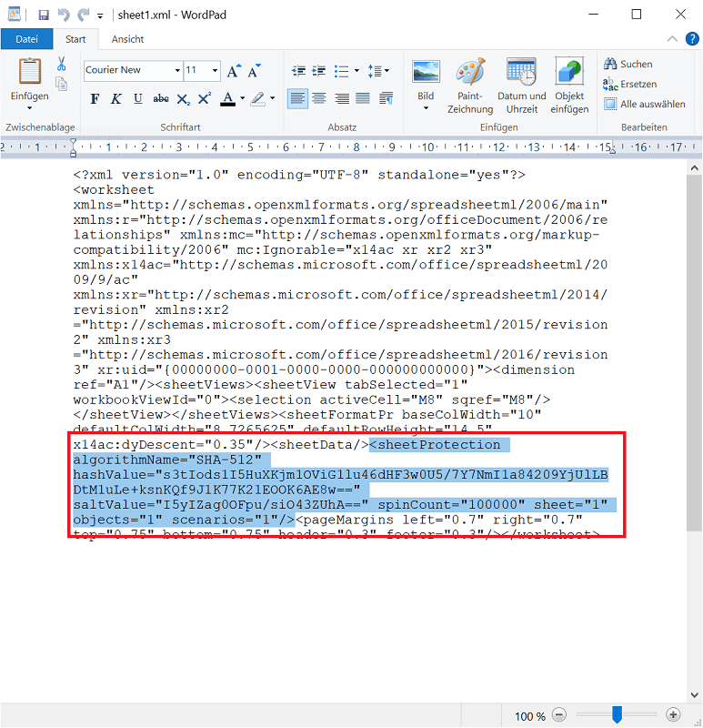Click the vertical scrollbar thumb
The image size is (703, 728).
click(x=694, y=353)
